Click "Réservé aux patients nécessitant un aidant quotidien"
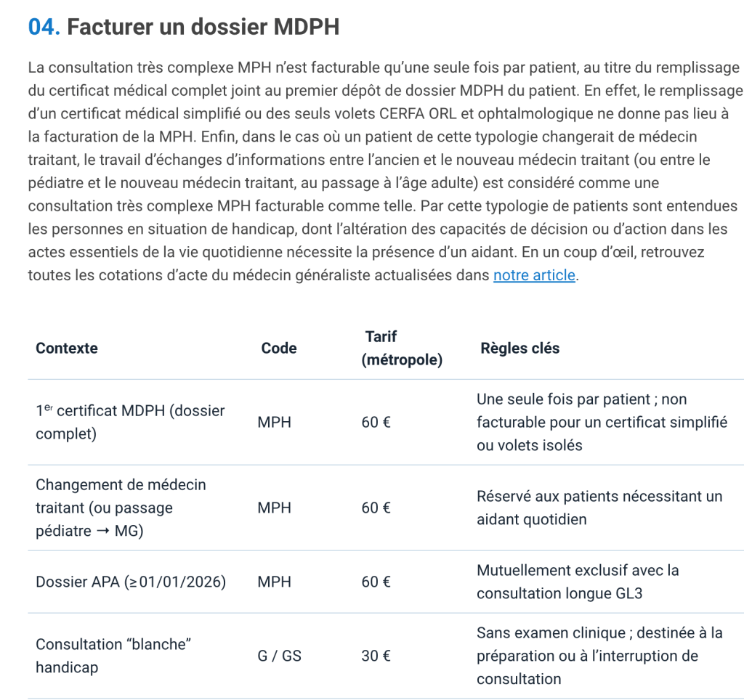Screen dimensions: 744x700 (599, 508)
